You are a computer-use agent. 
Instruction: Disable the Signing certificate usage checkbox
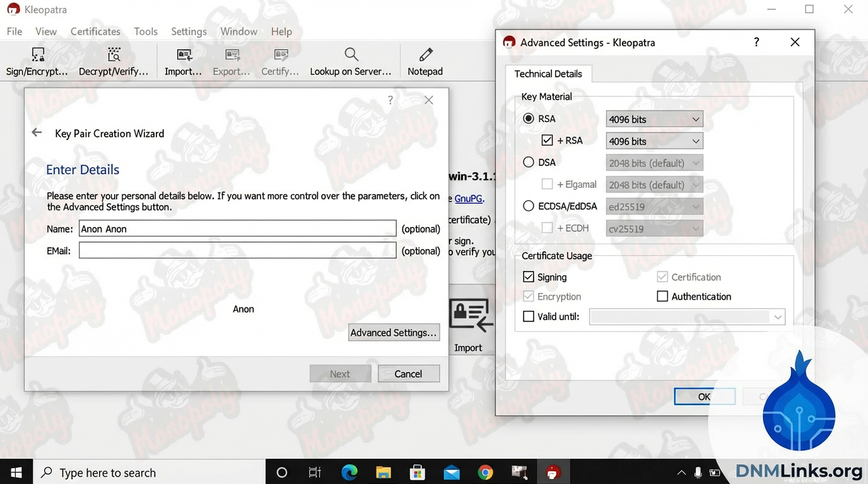(529, 277)
